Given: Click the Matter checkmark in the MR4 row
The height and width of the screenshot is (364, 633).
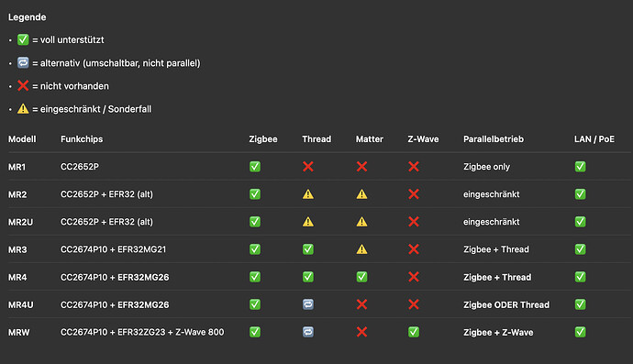Looking at the screenshot, I should coord(361,277).
